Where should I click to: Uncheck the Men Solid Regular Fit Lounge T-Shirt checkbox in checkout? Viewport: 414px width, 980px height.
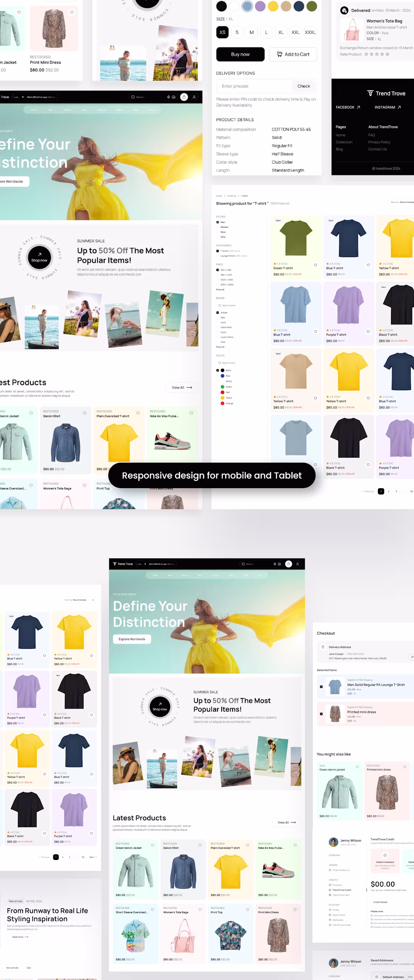[x=321, y=687]
